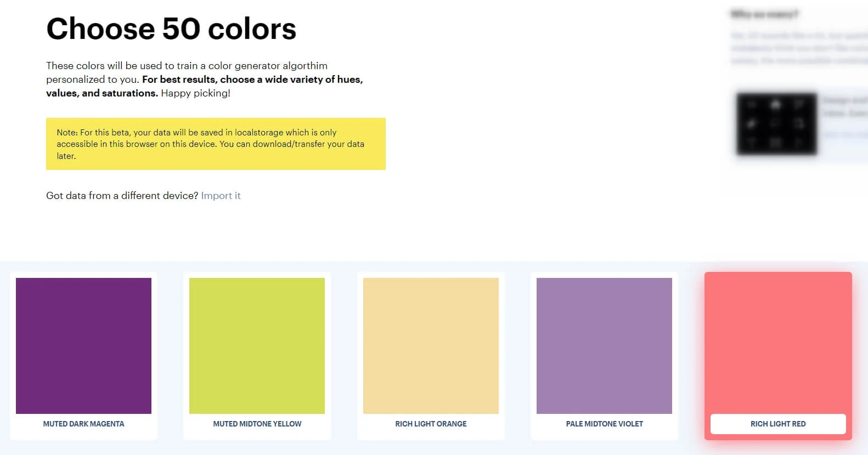Click the 'Choose 50 colors' heading

(x=171, y=29)
